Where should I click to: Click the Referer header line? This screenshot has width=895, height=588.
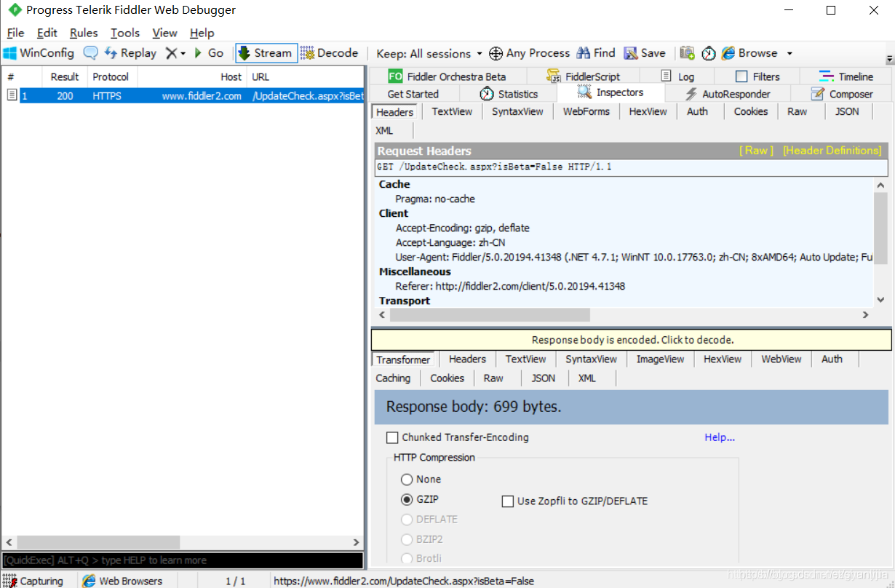510,286
